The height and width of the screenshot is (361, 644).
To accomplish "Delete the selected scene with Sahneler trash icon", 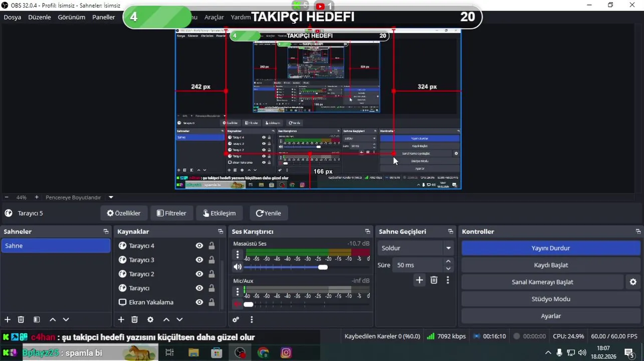I will [21, 319].
